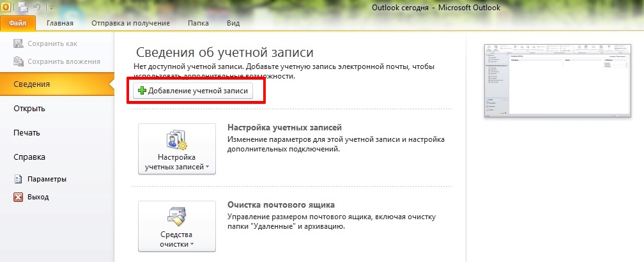This screenshot has height=262, width=644.
Task: Click the Сохранить как floppy disk icon
Action: click(x=19, y=43)
